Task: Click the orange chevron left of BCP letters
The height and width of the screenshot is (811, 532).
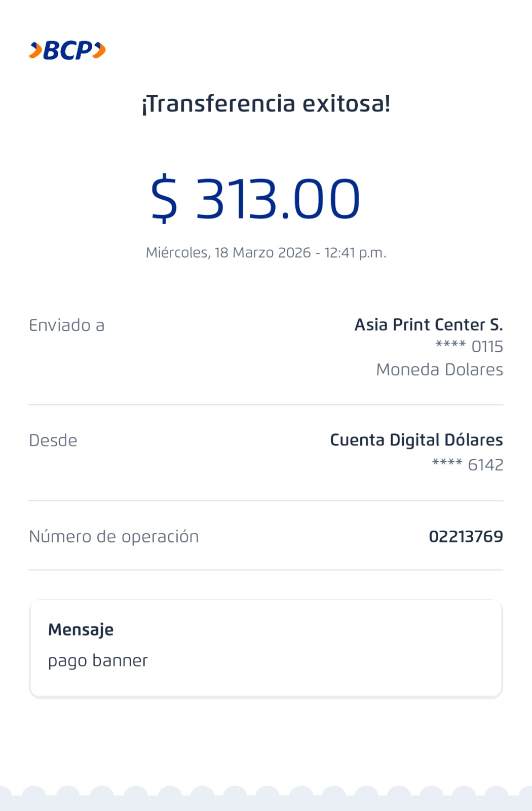Action: (x=35, y=51)
